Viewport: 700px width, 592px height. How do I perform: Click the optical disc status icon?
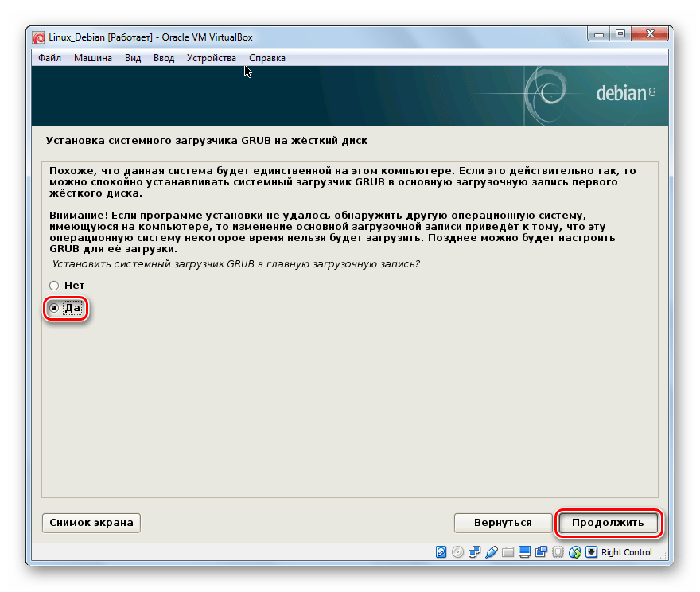457,552
